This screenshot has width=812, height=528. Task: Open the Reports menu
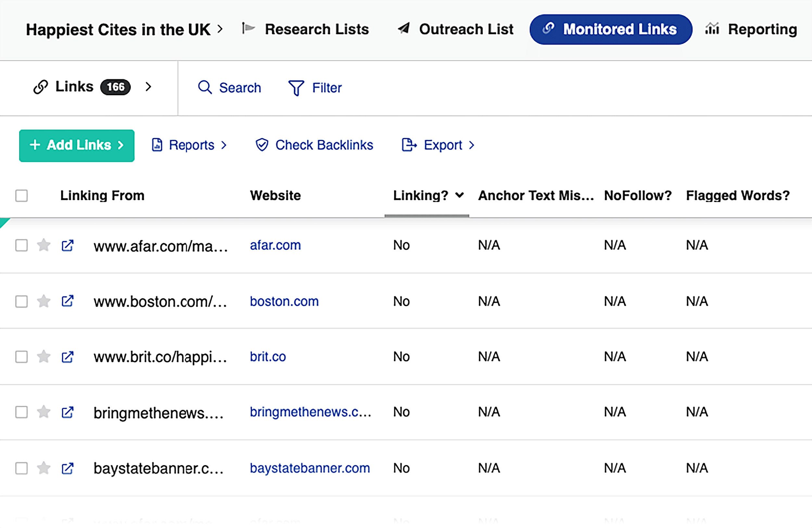[x=190, y=145]
